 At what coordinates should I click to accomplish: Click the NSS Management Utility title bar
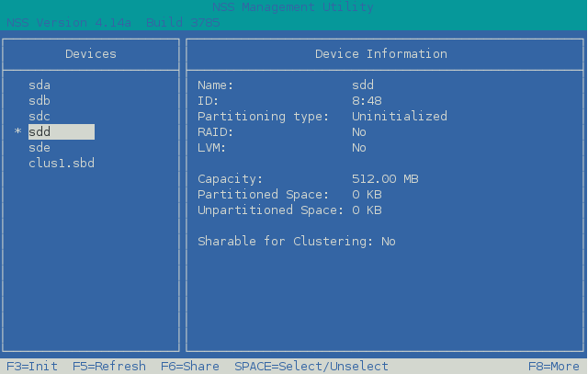pos(293,7)
